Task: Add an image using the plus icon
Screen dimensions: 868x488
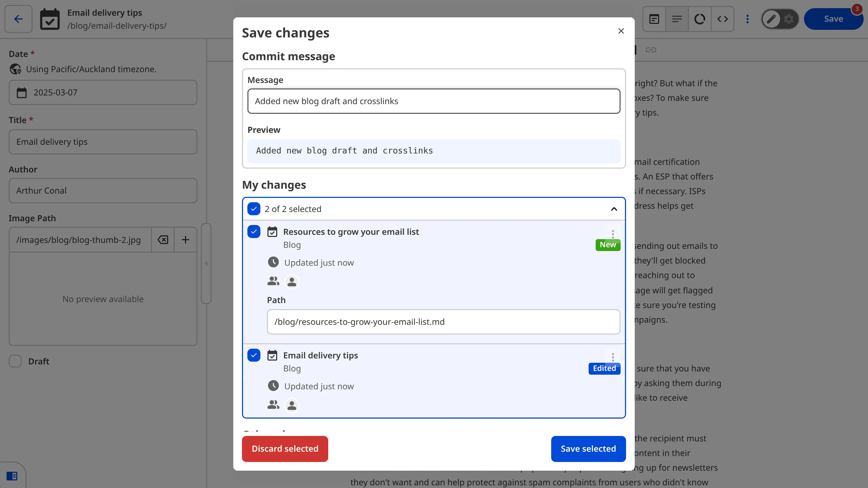Action: pyautogui.click(x=185, y=240)
